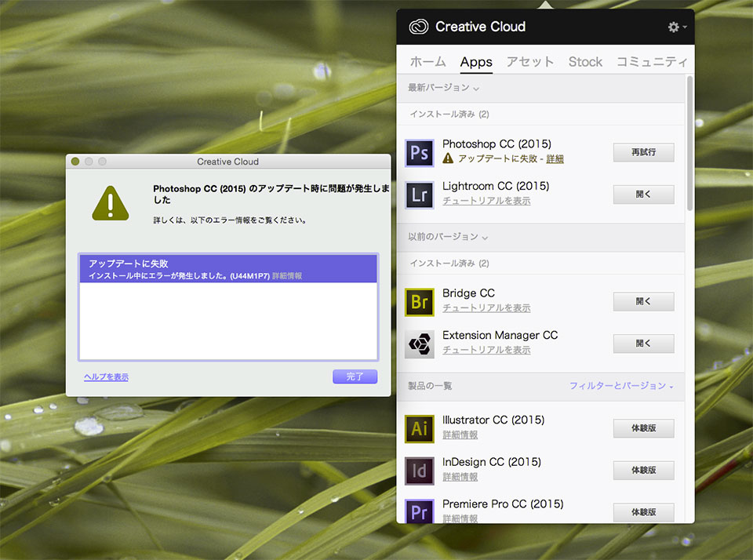Viewport: 753px width, 560px height.
Task: Collapse the 最新バージョン section
Action: (x=443, y=88)
